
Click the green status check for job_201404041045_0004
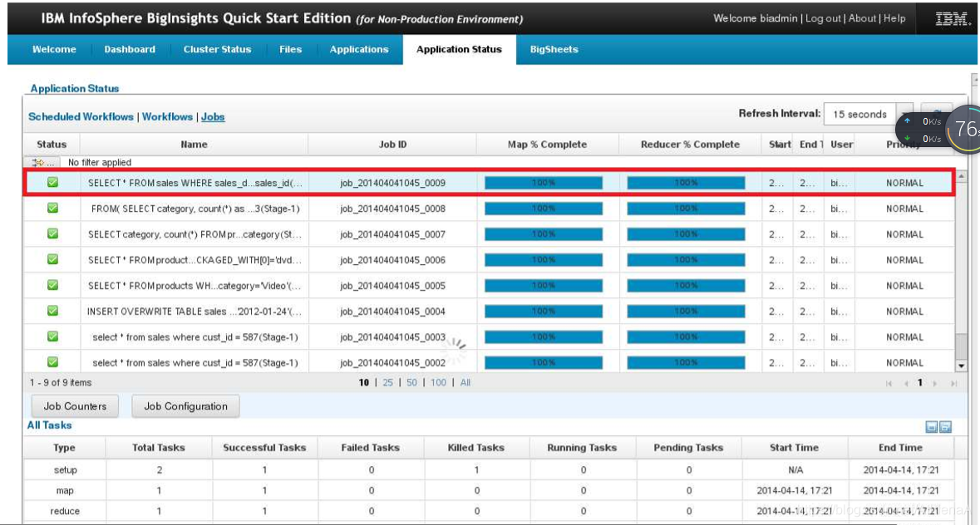tap(52, 310)
